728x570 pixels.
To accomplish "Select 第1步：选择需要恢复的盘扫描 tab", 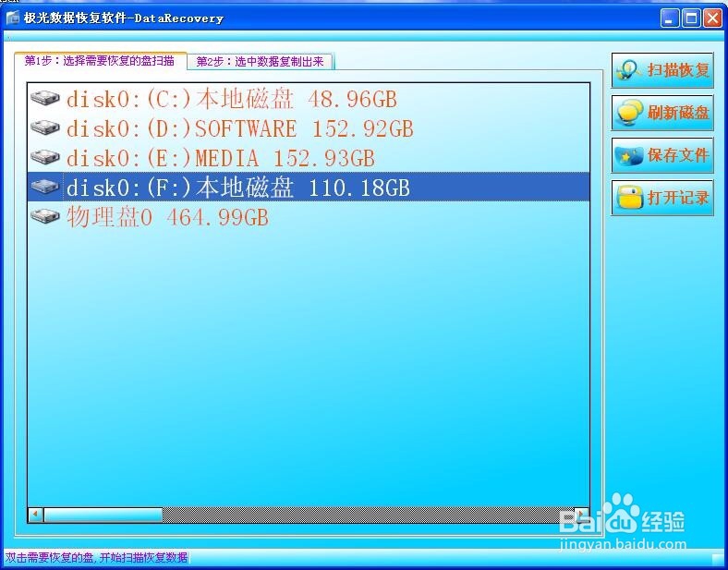I will pyautogui.click(x=100, y=61).
